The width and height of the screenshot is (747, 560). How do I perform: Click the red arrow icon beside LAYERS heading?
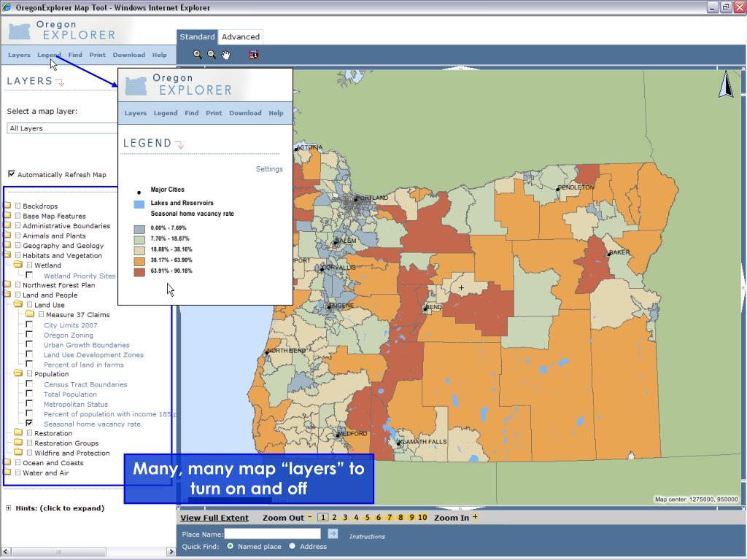click(60, 82)
